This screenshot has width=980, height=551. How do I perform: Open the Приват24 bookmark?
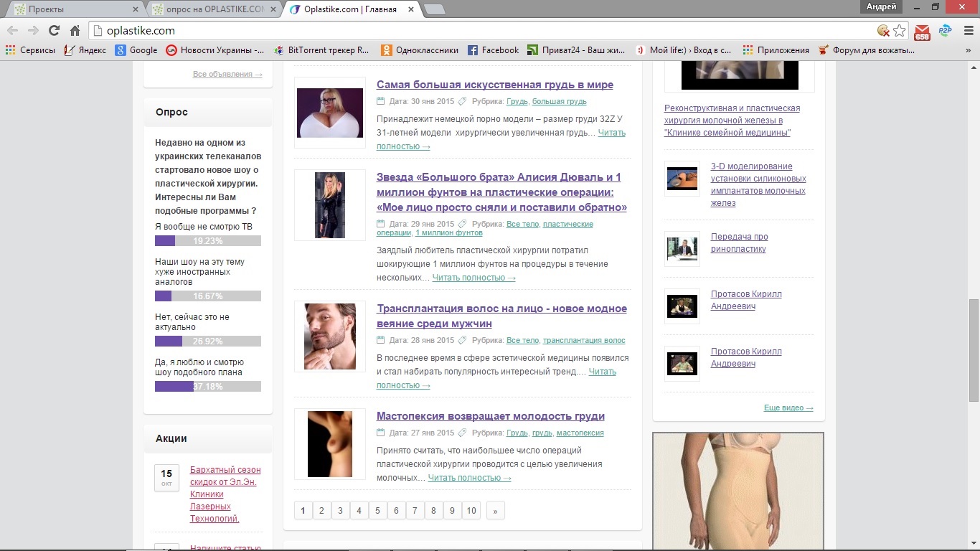[x=577, y=50]
